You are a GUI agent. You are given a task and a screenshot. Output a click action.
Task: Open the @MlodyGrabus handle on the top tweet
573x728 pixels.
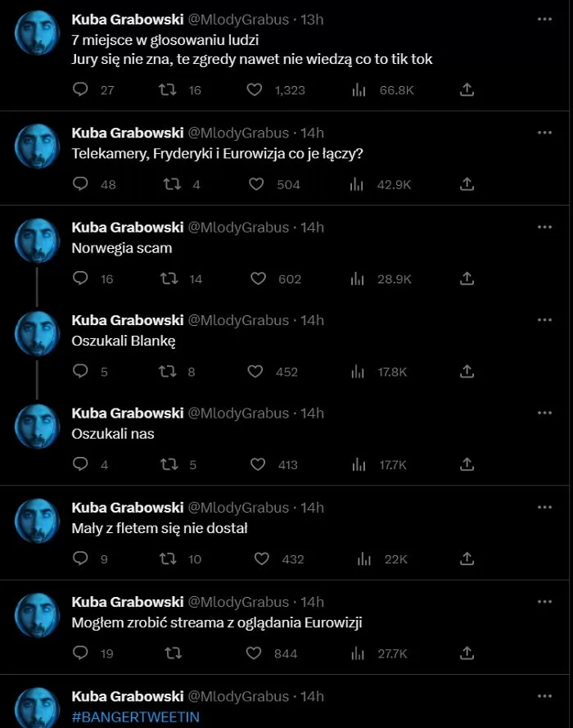pyautogui.click(x=238, y=19)
